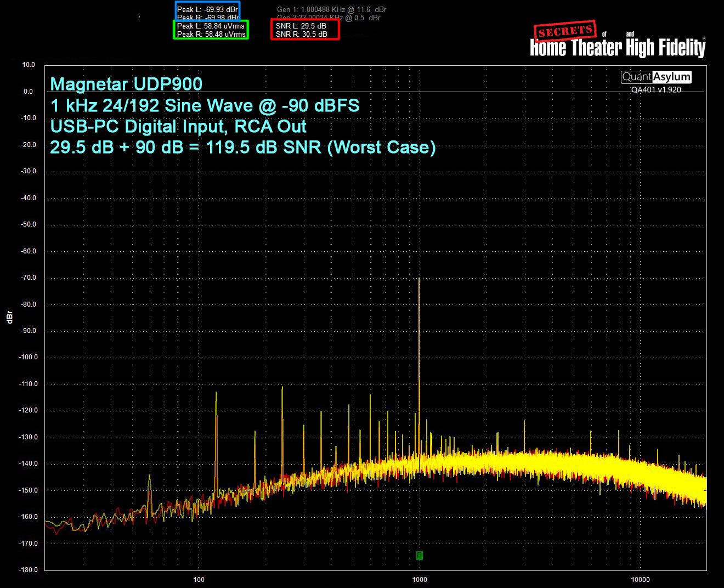
Task: Click the USB-PC Digital Input, RCA Out line
Action: tap(178, 126)
